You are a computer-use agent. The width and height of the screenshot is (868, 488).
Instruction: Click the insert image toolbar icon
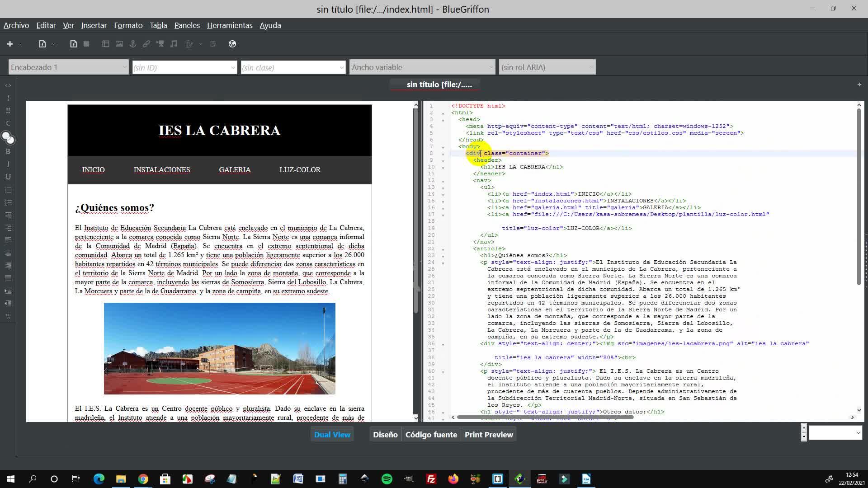pos(119,44)
